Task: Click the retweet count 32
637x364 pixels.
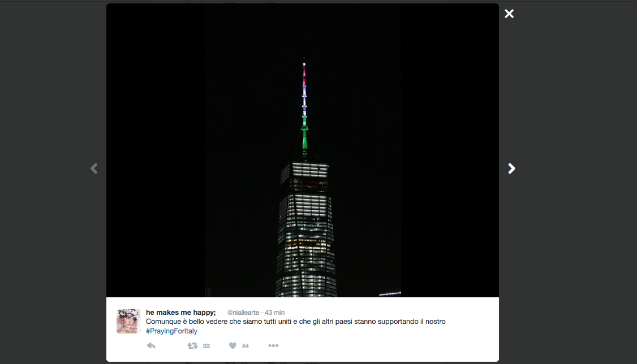Action: (206, 346)
